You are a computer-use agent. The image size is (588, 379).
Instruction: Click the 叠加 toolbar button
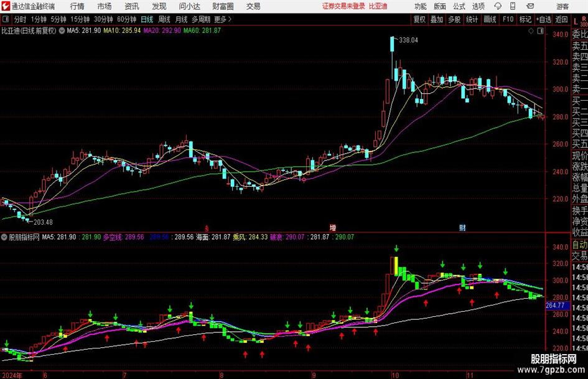coord(437,19)
